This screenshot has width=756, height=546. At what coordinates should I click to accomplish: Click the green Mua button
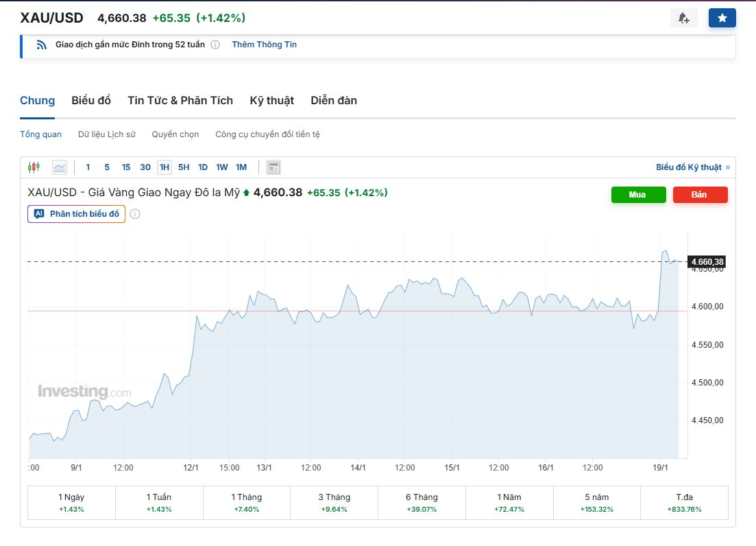pyautogui.click(x=637, y=195)
